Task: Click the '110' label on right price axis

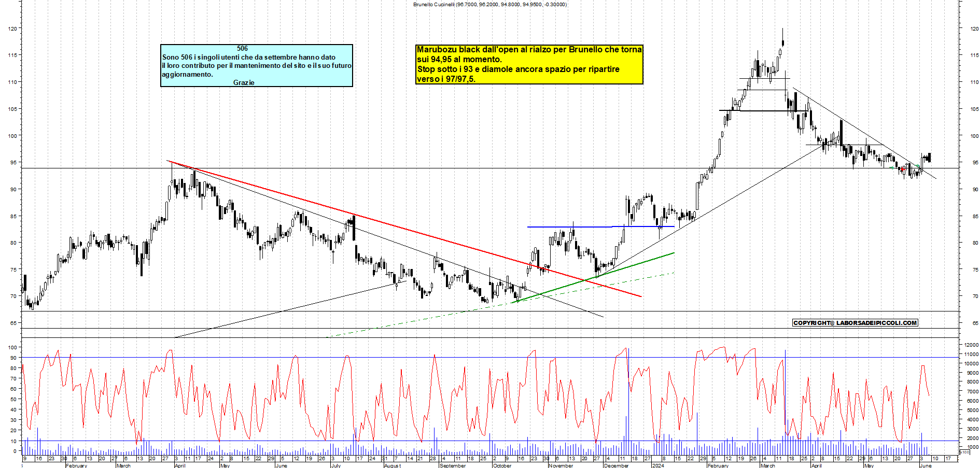Action: (x=974, y=82)
